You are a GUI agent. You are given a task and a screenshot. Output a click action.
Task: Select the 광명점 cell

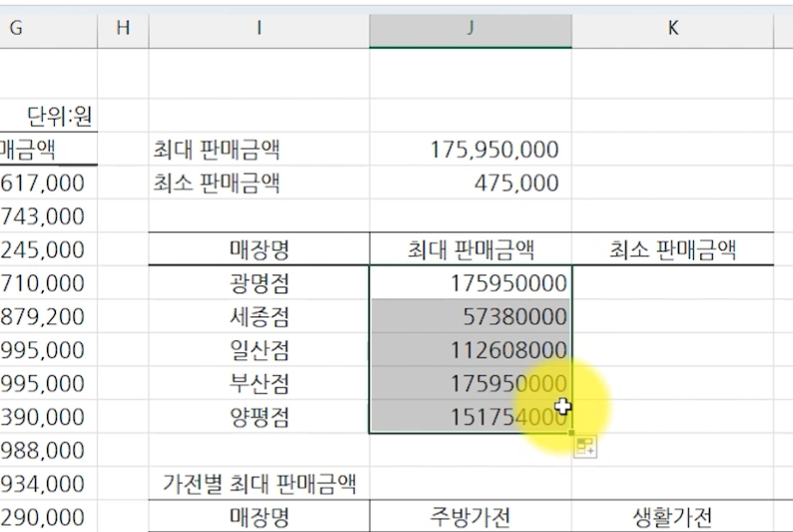click(x=259, y=282)
